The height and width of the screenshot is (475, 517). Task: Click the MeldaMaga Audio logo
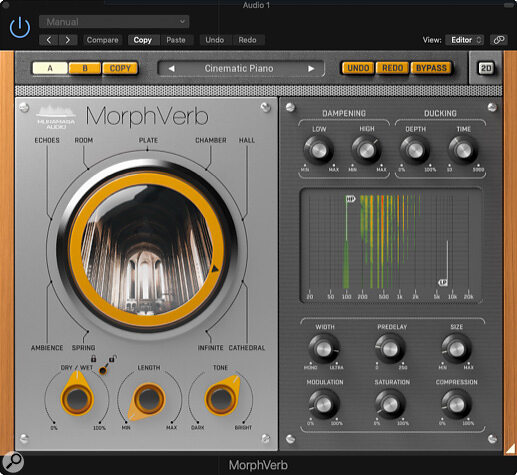pyautogui.click(x=56, y=117)
